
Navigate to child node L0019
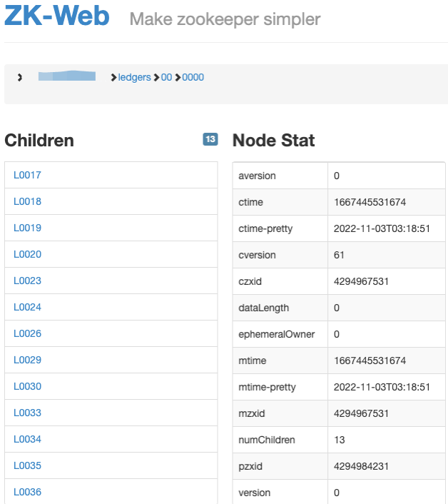pos(28,228)
